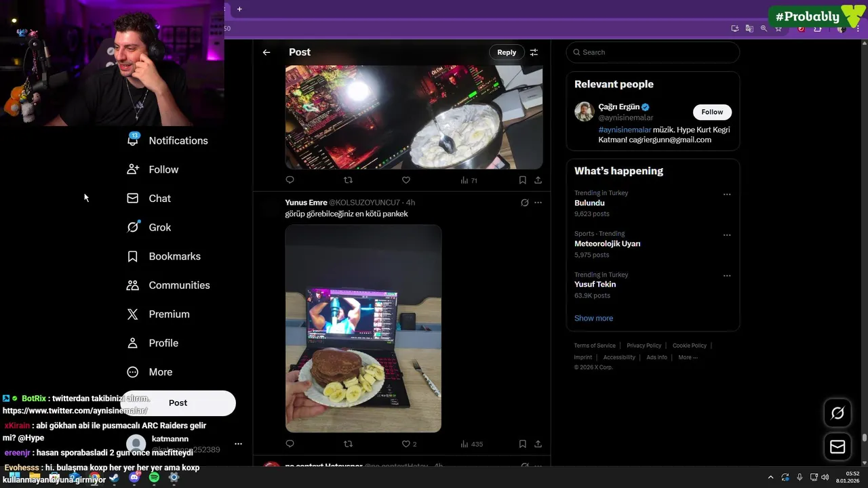This screenshot has height=488, width=868.
Task: Open More menu in the sidebar
Action: coord(150,372)
